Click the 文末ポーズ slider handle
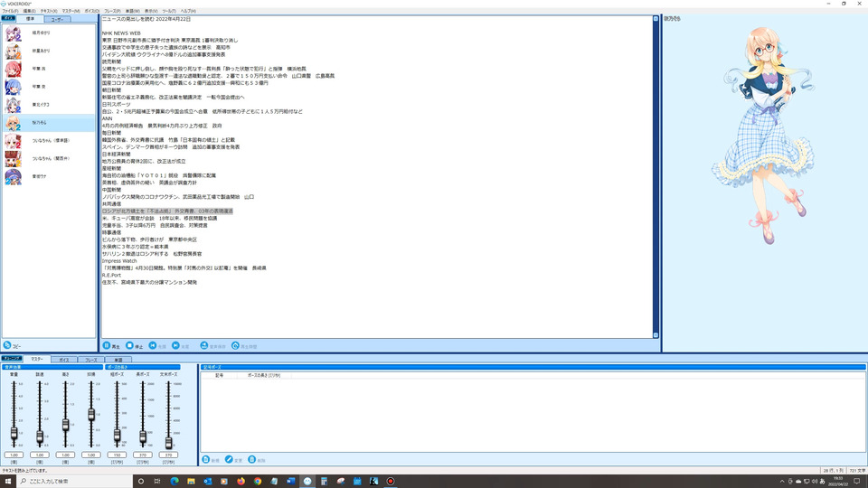This screenshot has height=488, width=868. [x=169, y=443]
